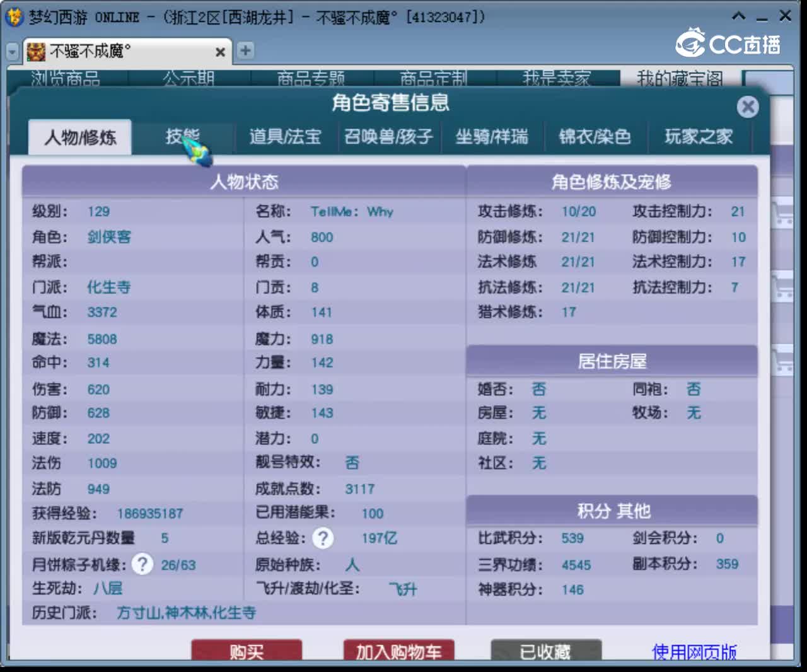Open the 使用网页版 link
Viewport: 807px width, 672px height.
(694, 652)
